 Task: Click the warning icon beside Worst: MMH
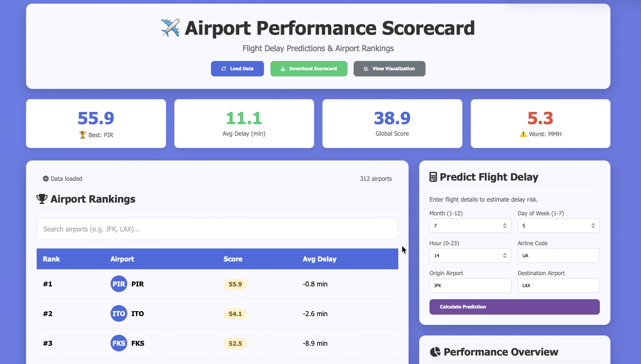tap(523, 134)
